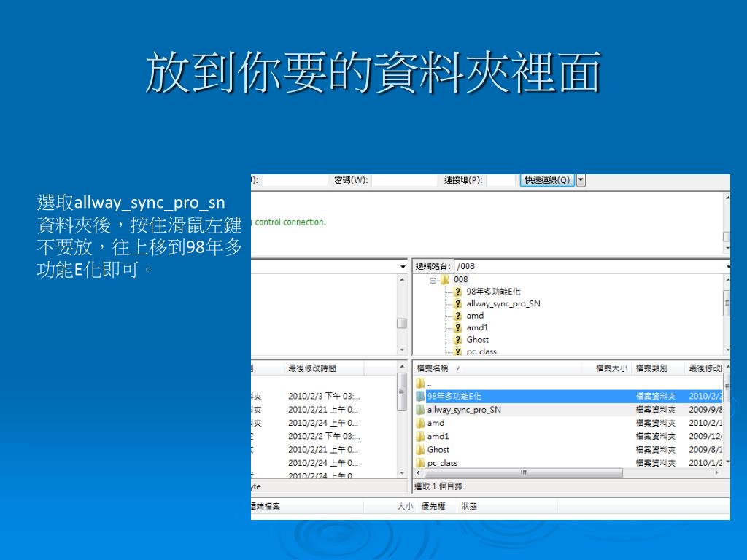Click folder icon of amd1 file list row
The height and width of the screenshot is (560, 747).
pyautogui.click(x=420, y=436)
